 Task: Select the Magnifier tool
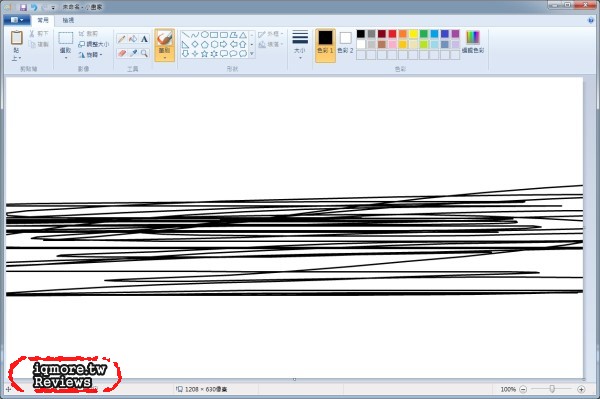(144, 53)
